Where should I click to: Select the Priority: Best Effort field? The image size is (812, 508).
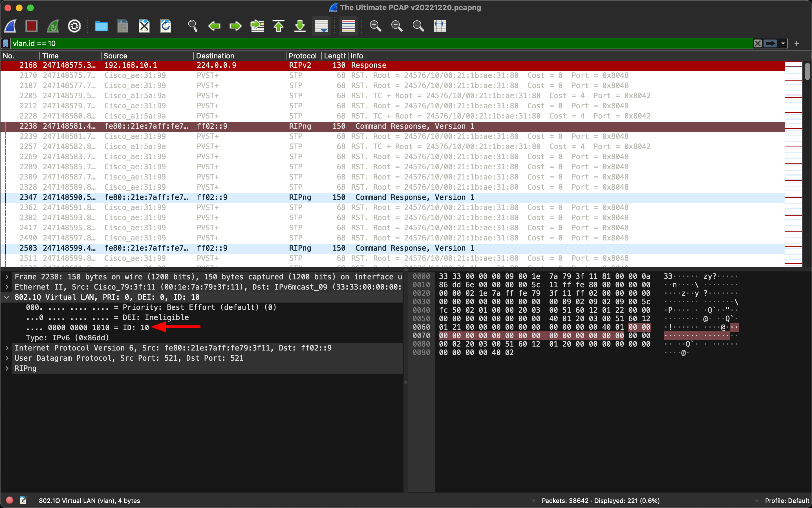tap(151, 307)
